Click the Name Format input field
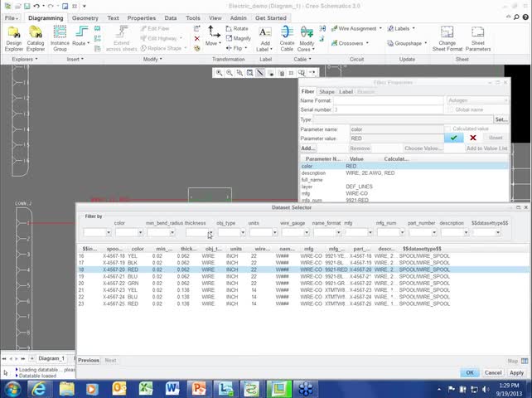The width and height of the screenshot is (532, 398). coord(388,100)
